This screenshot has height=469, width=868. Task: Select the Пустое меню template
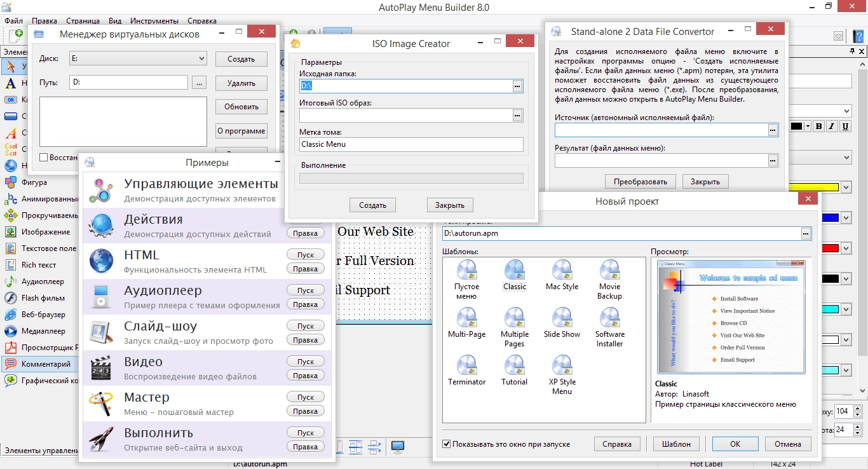click(x=466, y=280)
